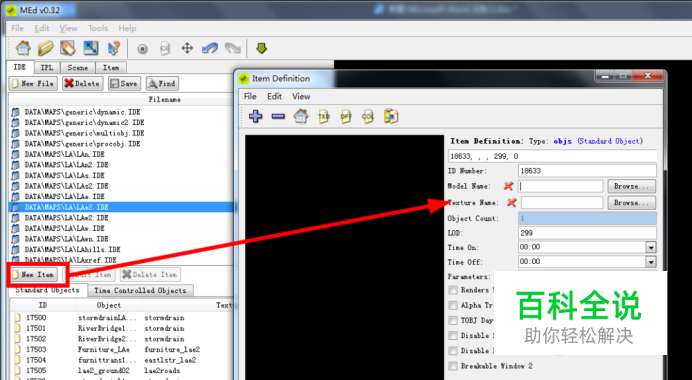Click the blue minus icon in Item Definition
The height and width of the screenshot is (380, 692).
[x=278, y=117]
